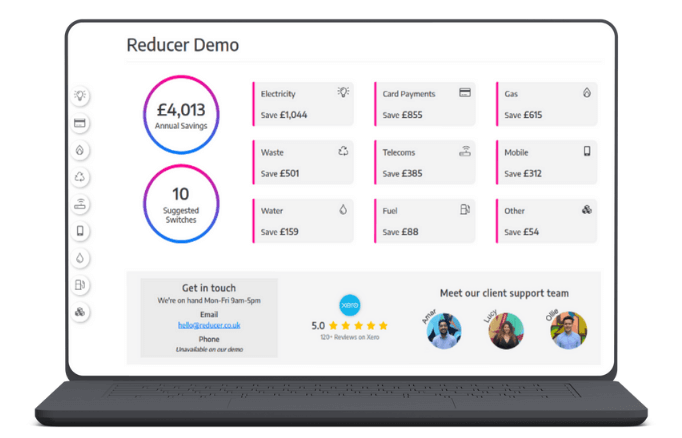Click the 10 Suggested Switches circle
Viewport: 682px width, 438px height.
tap(181, 204)
